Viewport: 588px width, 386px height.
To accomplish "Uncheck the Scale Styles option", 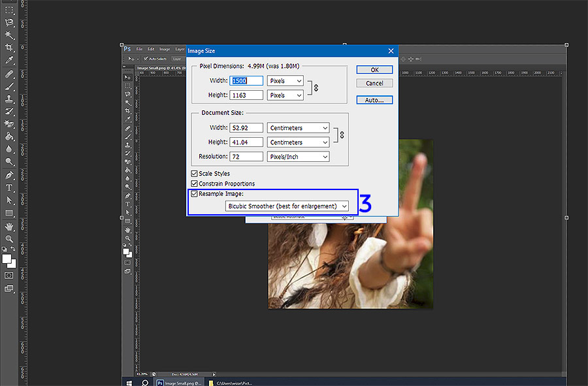I will [x=194, y=173].
